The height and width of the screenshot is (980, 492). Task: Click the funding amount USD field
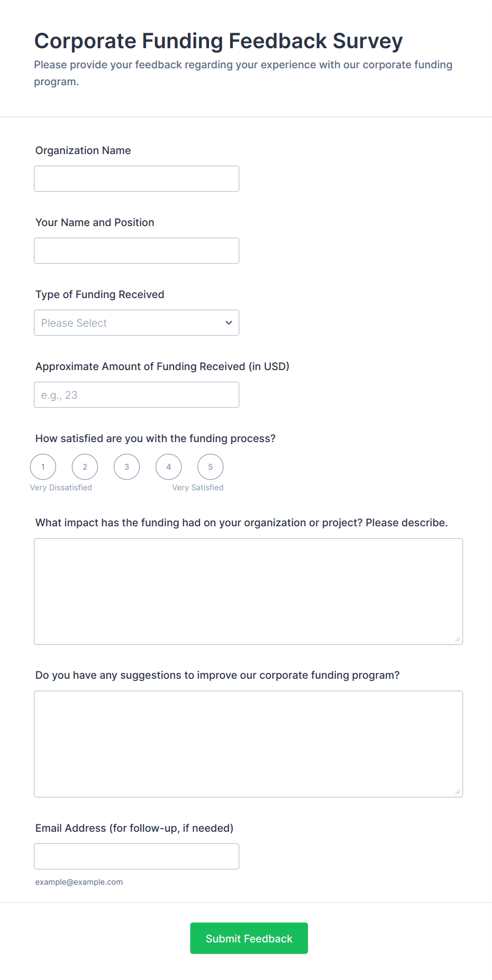coord(136,395)
